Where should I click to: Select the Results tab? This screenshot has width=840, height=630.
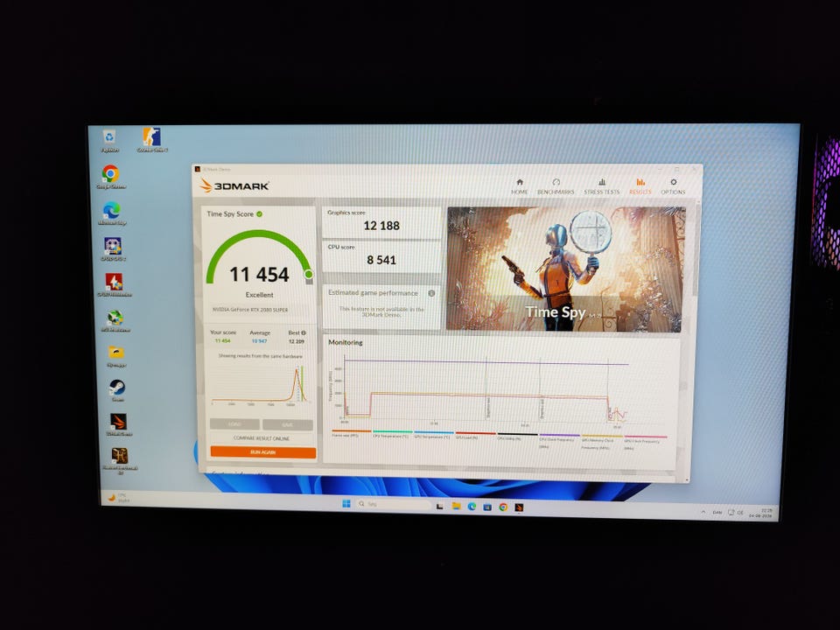point(640,186)
